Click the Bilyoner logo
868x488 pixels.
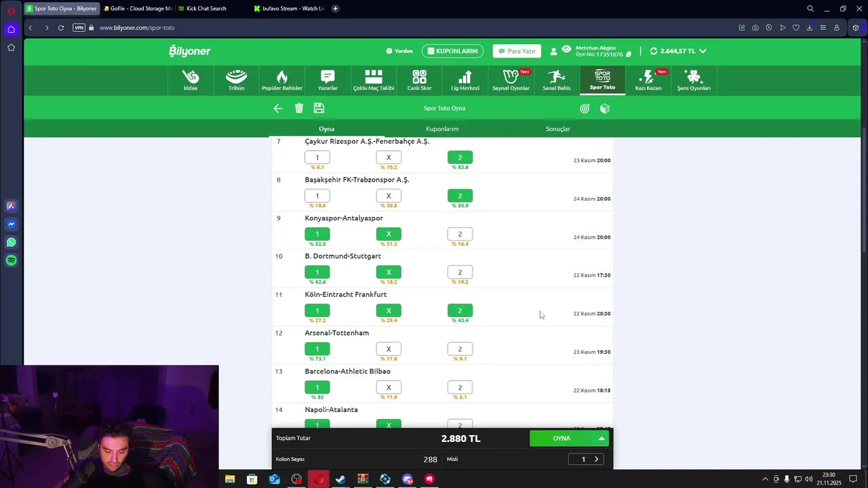coord(190,51)
